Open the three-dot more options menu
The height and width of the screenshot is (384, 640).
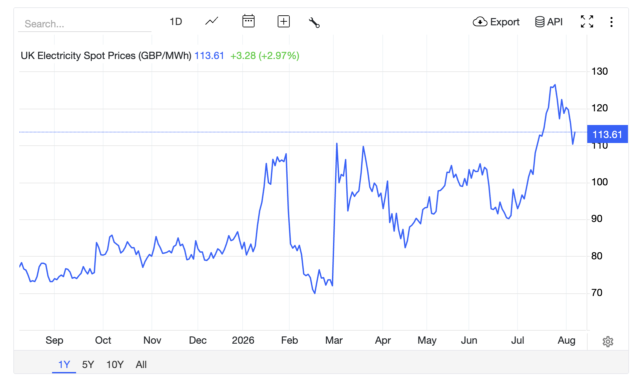tap(611, 22)
